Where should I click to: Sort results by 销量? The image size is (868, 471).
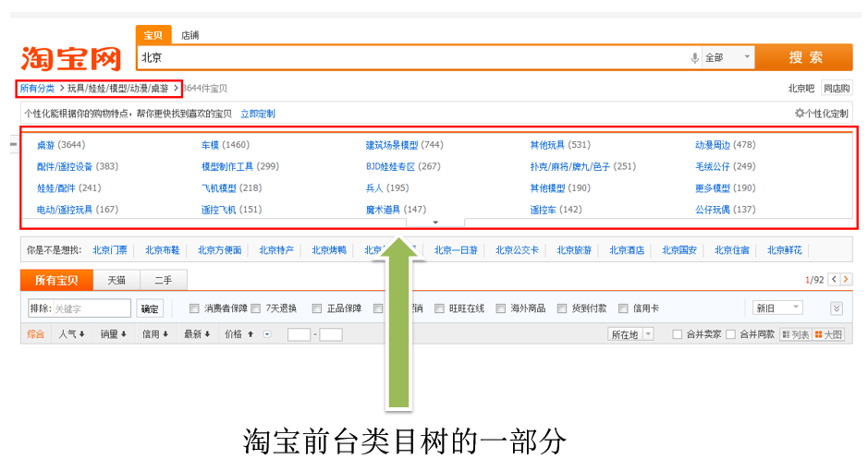coord(114,334)
